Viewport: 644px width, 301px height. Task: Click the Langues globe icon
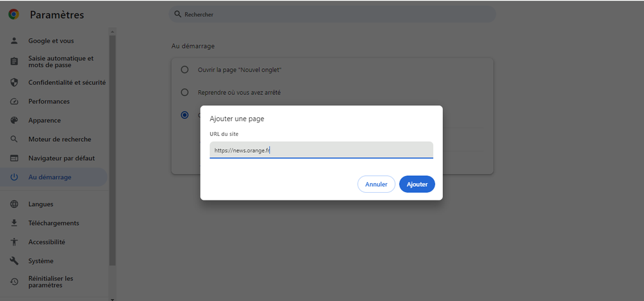point(14,204)
